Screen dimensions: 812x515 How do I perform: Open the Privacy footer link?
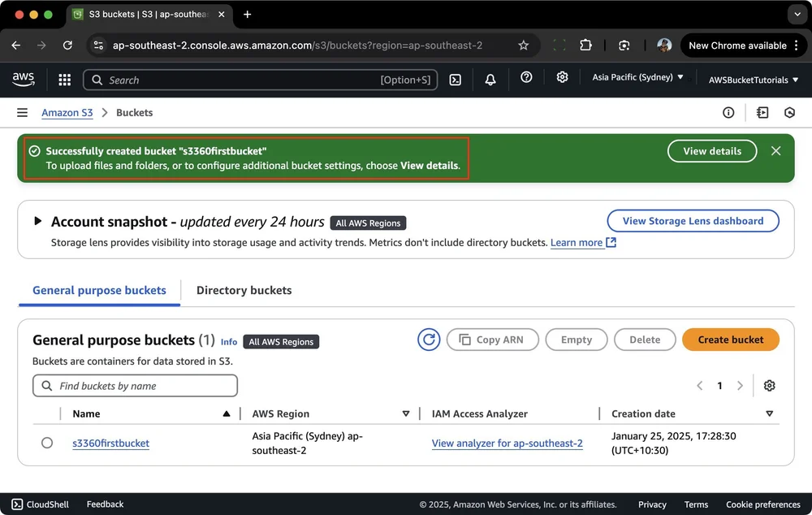652,504
